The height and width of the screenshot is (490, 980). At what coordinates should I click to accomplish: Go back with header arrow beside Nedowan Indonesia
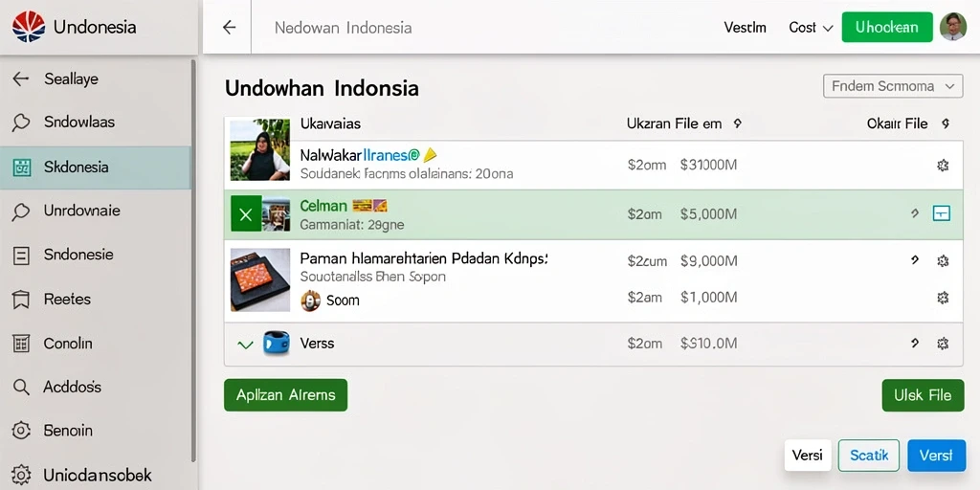[x=230, y=28]
